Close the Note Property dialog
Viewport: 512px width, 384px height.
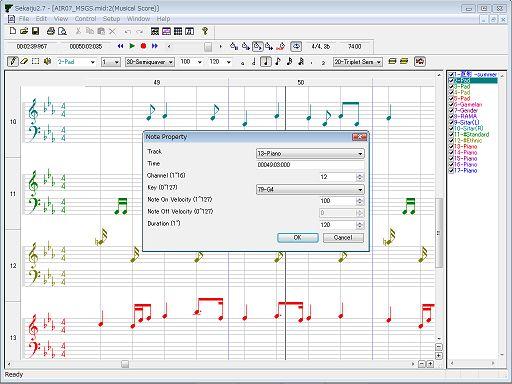click(359, 137)
